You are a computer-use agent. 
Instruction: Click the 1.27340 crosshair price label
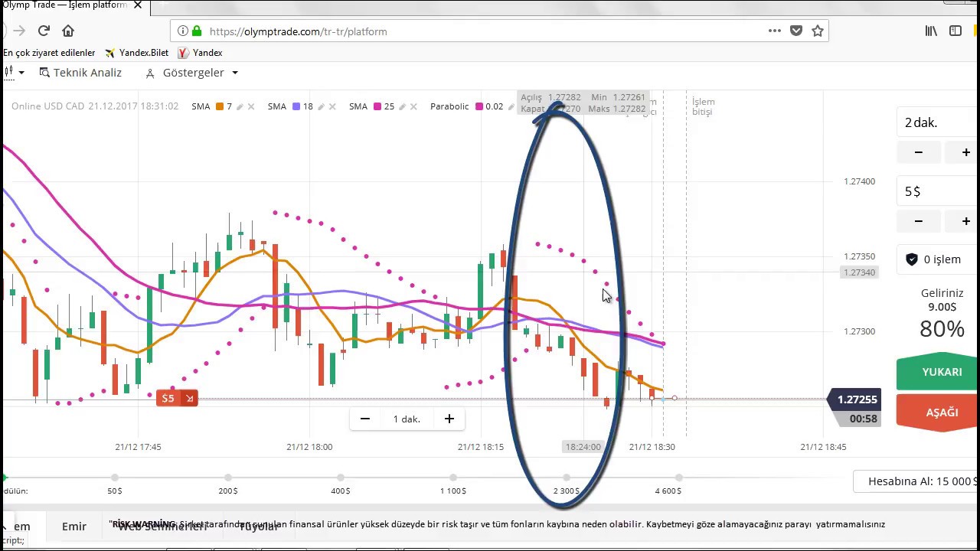coord(858,272)
